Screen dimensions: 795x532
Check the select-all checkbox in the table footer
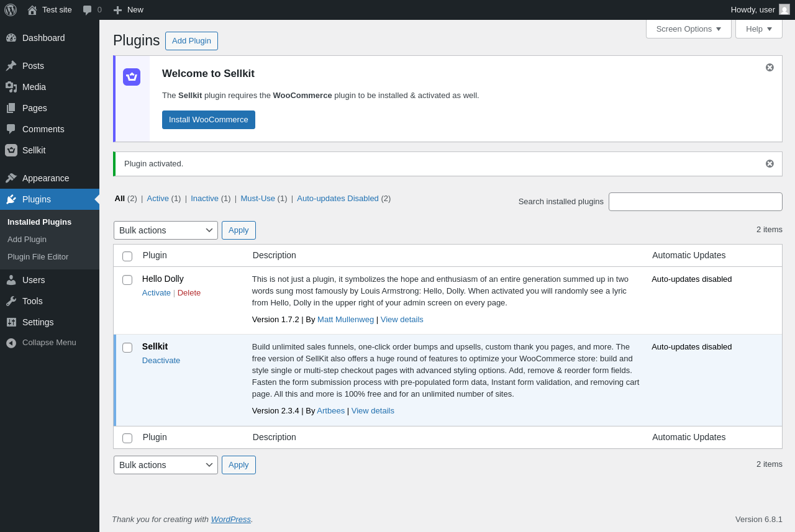127,438
